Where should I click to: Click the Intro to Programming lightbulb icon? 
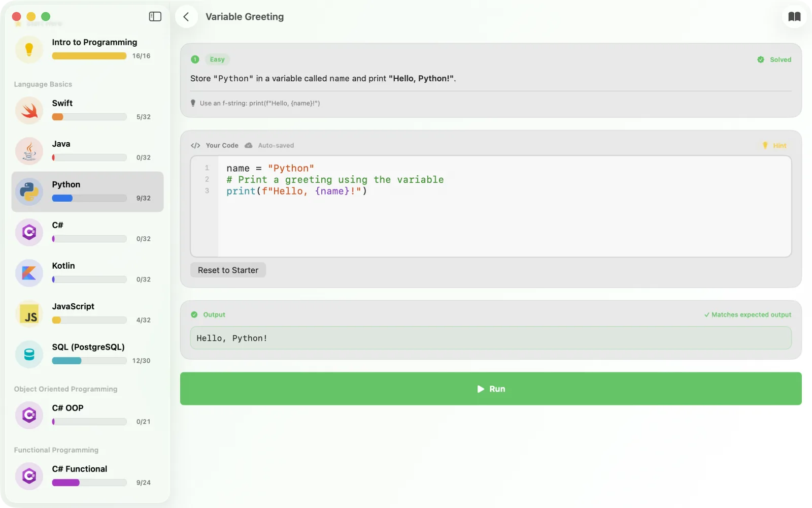pos(29,49)
